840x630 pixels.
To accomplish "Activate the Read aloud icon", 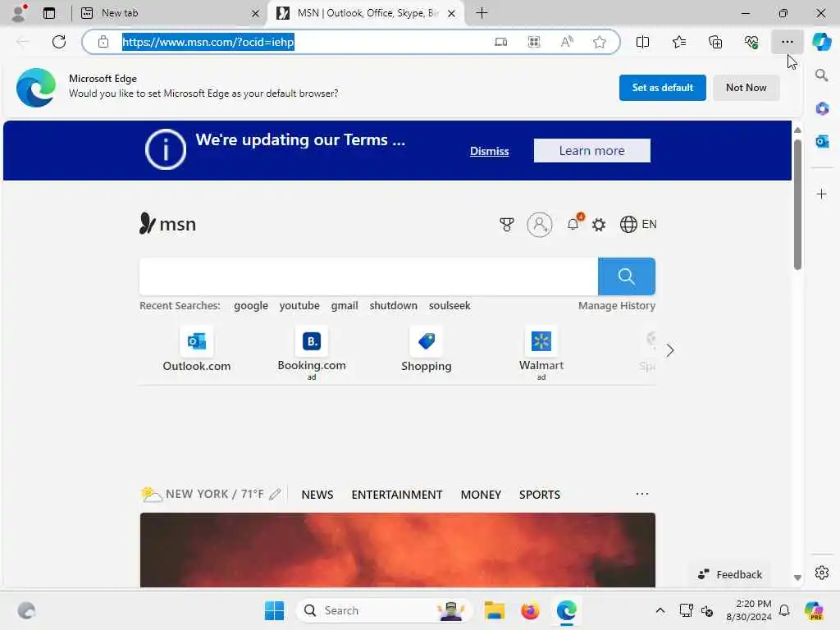I will pos(567,42).
